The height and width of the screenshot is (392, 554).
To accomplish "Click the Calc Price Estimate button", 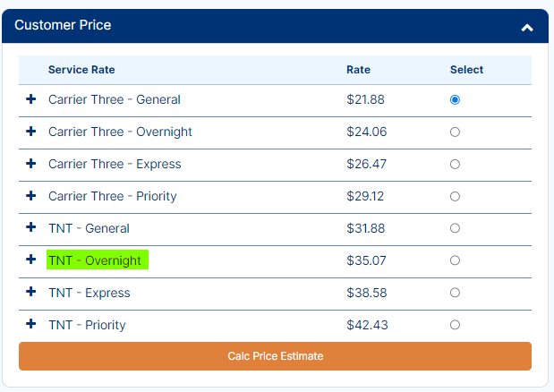I will pos(275,356).
